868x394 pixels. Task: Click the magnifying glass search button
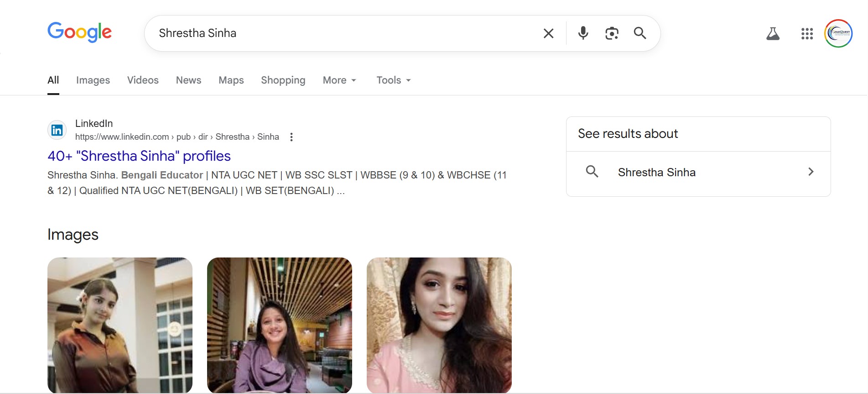pos(640,33)
